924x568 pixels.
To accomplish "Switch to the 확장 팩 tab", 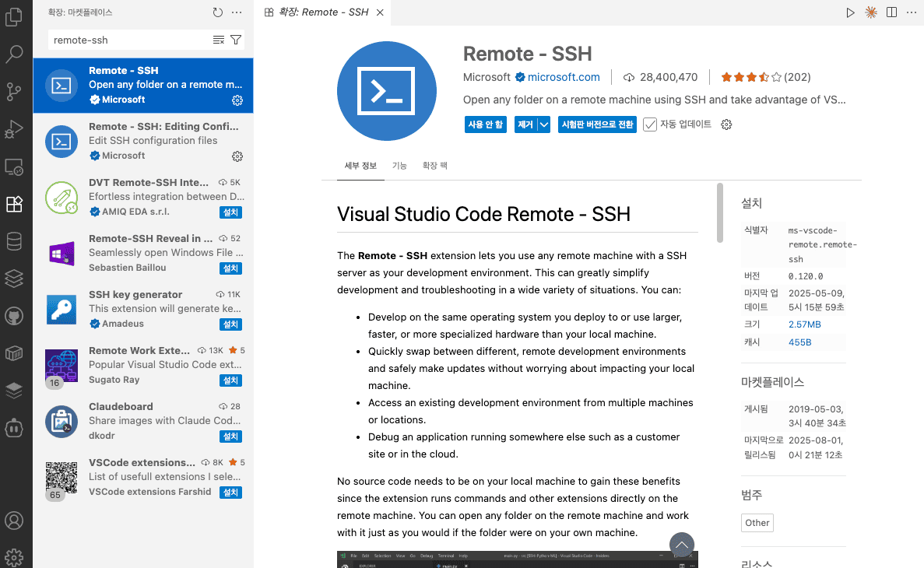I will click(x=435, y=166).
